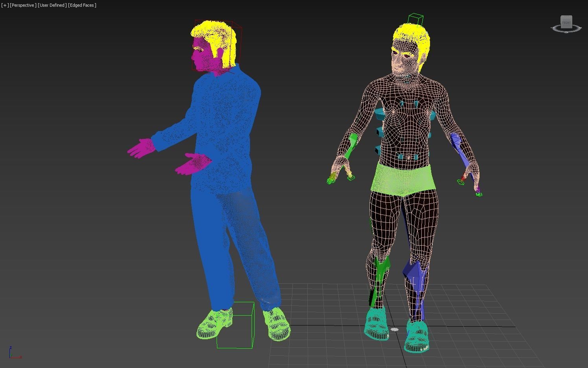Open the Perspective viewport label menu
The height and width of the screenshot is (368, 588).
coord(23,5)
